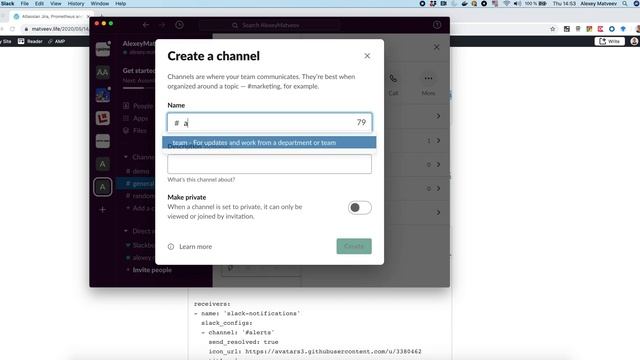Click the add workspace plus icon
This screenshot has width=640, height=360.
[x=102, y=209]
